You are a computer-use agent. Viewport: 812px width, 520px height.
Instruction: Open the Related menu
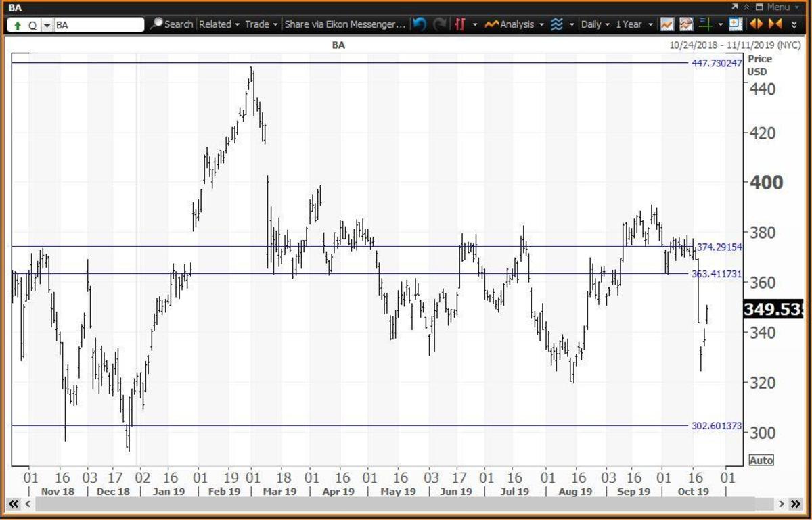(x=219, y=24)
